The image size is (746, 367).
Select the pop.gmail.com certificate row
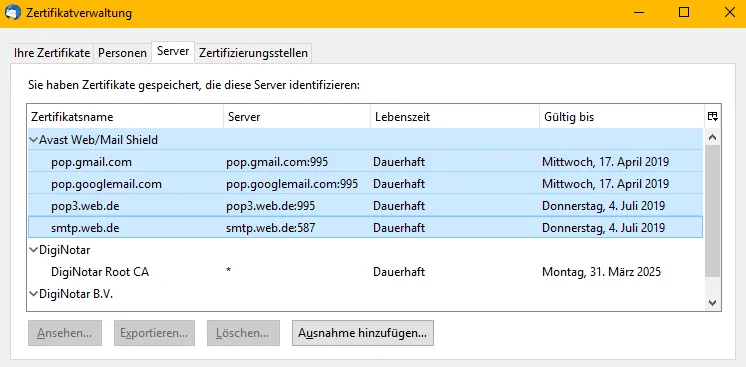[x=365, y=162]
